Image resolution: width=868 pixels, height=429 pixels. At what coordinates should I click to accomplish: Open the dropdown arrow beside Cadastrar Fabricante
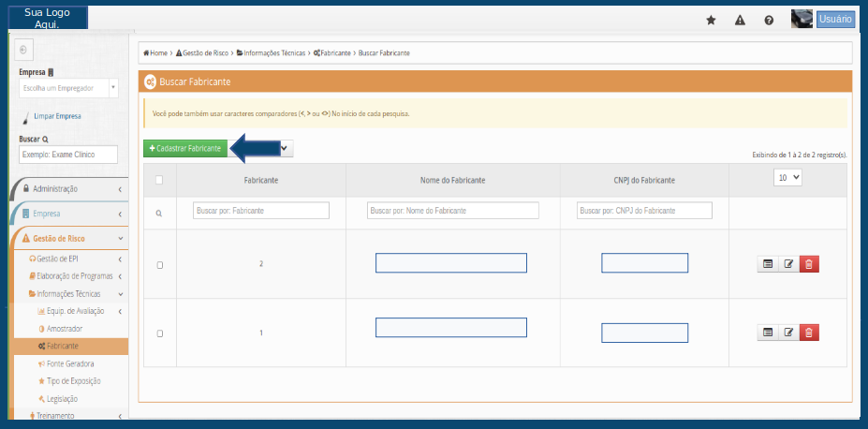click(x=285, y=148)
